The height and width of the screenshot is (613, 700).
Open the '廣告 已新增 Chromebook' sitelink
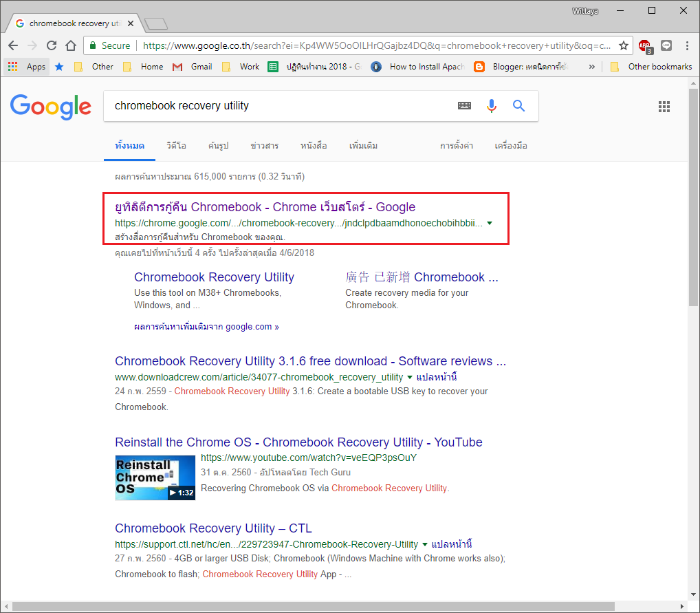point(422,277)
